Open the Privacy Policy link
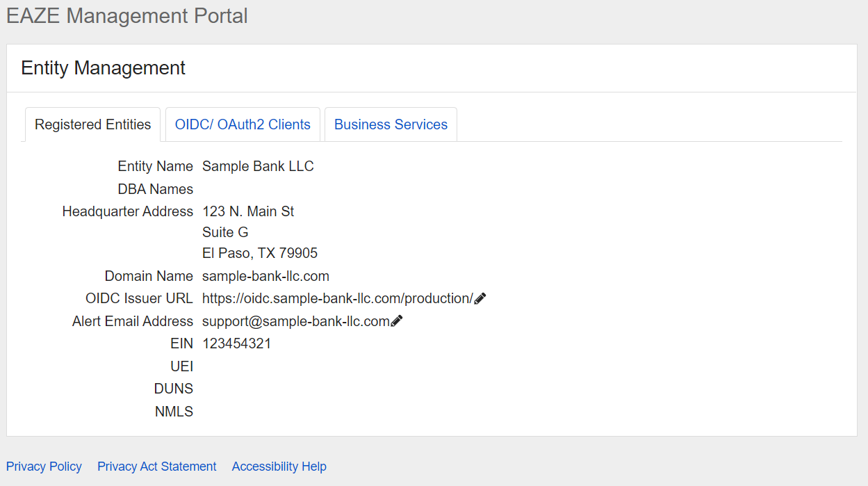 tap(44, 467)
